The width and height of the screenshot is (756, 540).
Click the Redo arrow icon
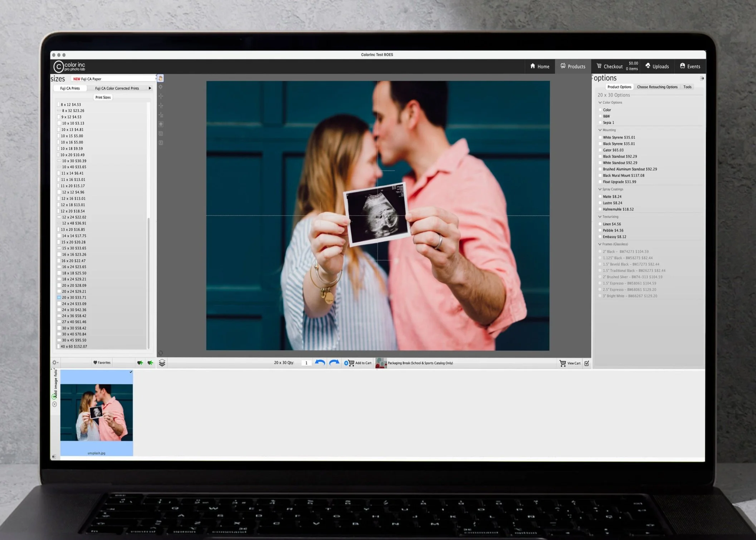(x=333, y=363)
